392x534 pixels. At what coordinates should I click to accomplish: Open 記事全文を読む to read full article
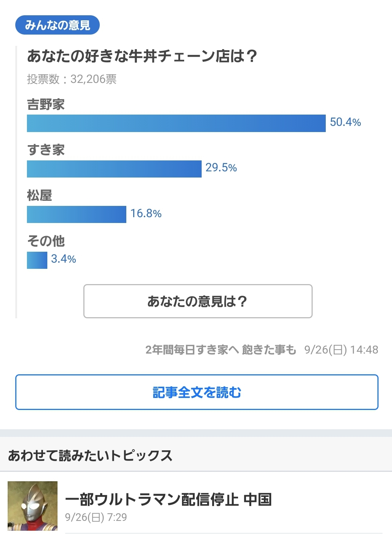click(x=197, y=392)
